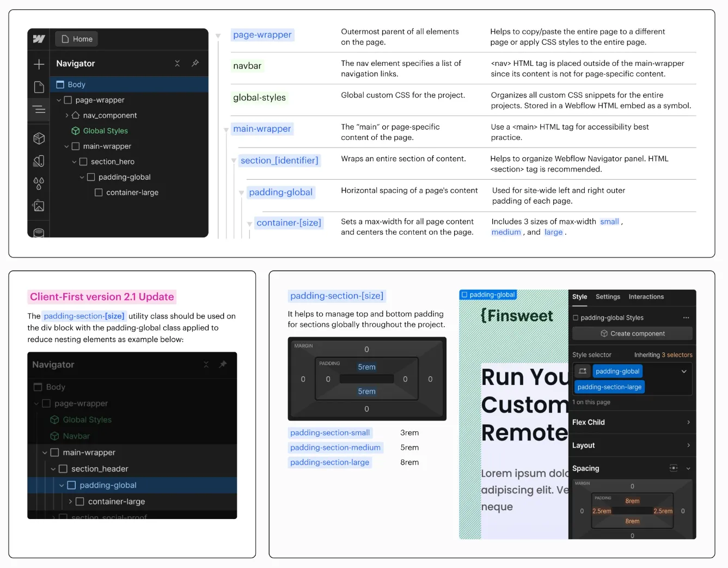Click the home icon beside nav_component
The height and width of the screenshot is (568, 728).
tap(76, 115)
